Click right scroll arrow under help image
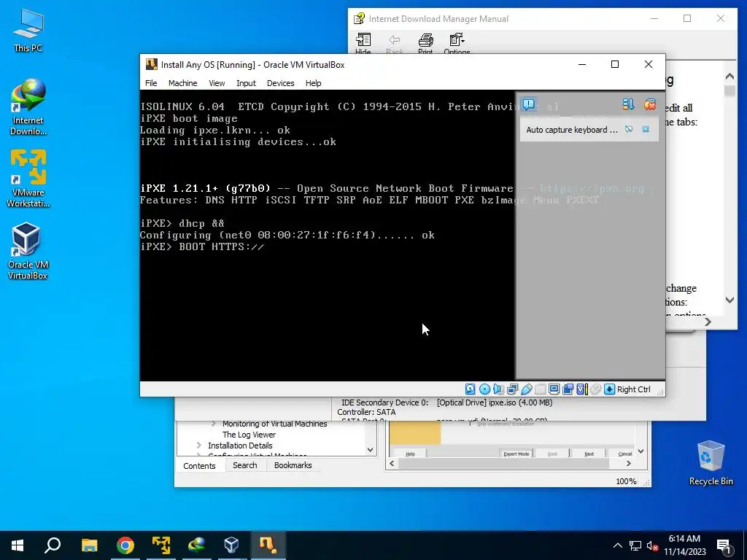The width and height of the screenshot is (747, 560). click(628, 463)
